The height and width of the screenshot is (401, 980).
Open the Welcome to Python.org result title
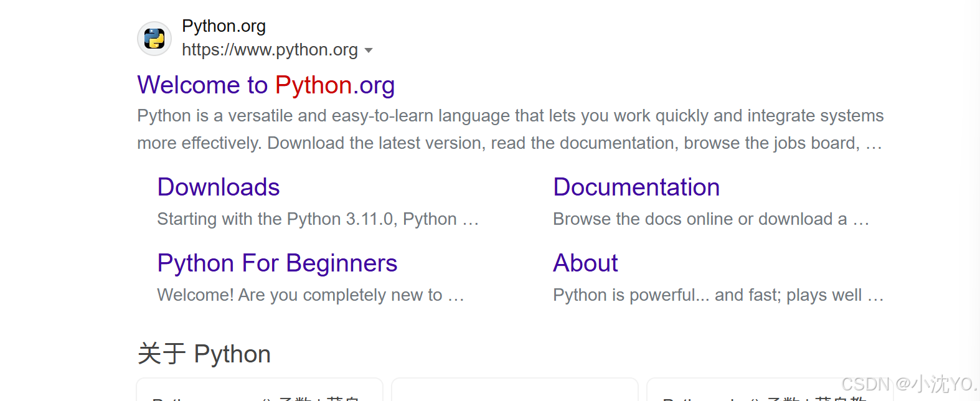(266, 85)
